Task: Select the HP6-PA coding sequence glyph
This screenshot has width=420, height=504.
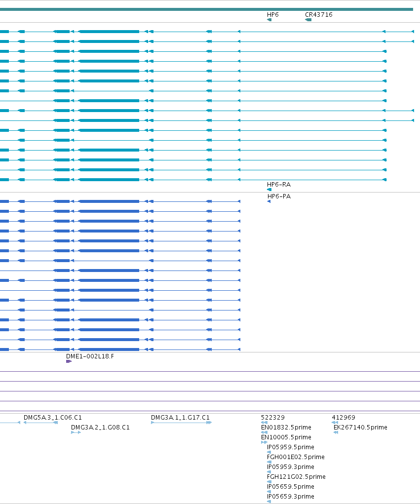Action: coord(269,201)
